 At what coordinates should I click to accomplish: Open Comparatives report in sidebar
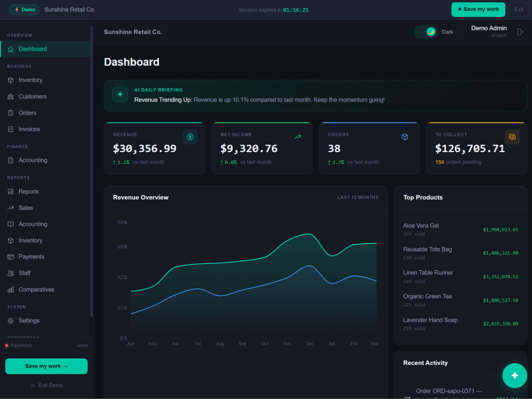(x=45, y=289)
